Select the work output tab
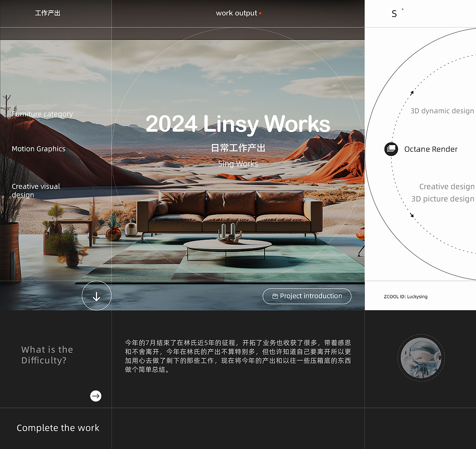476x449 pixels. click(x=237, y=13)
